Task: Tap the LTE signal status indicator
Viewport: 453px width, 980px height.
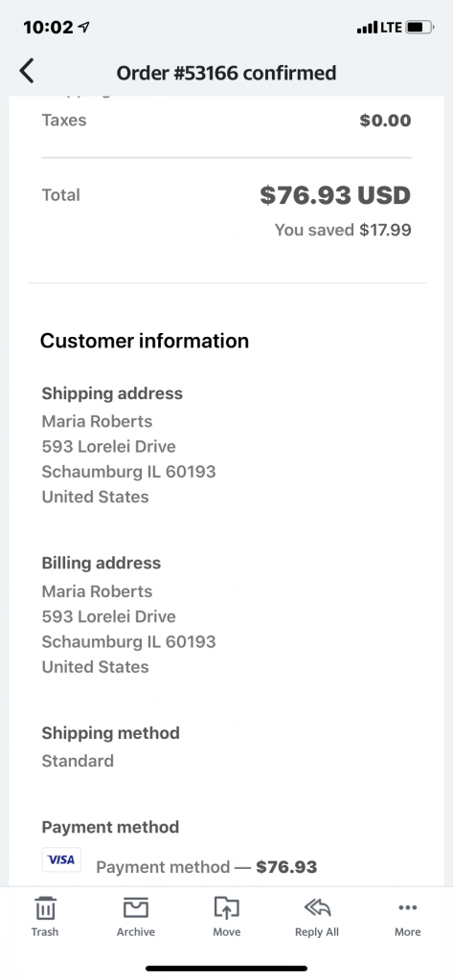Action: click(379, 28)
